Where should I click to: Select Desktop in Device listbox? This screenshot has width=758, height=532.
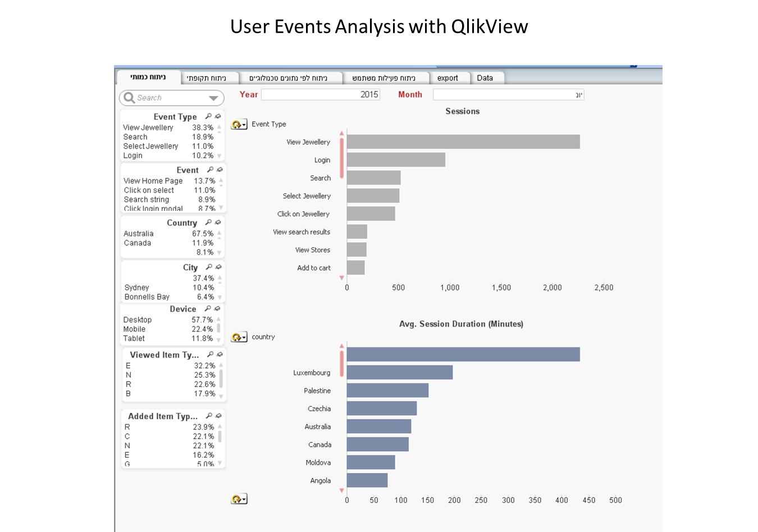tap(168, 320)
